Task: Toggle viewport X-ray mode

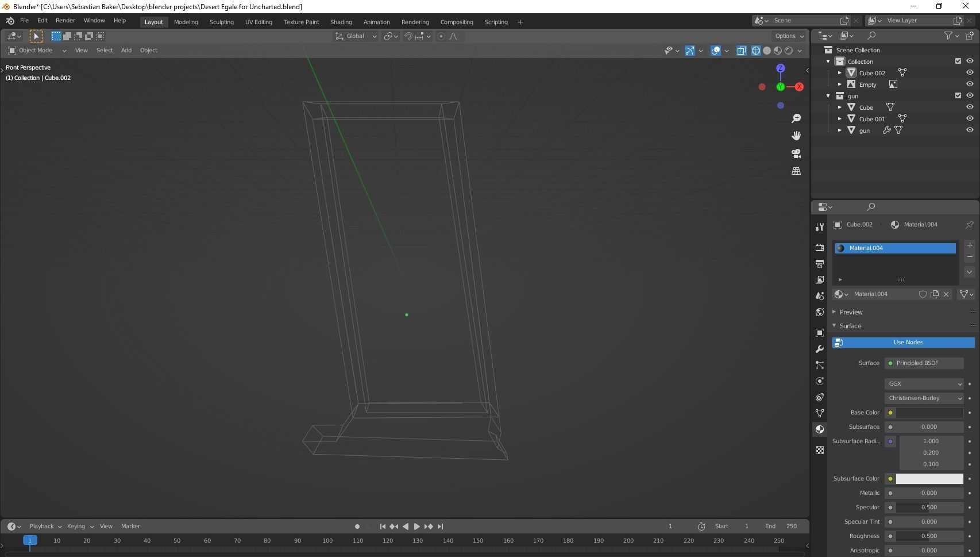Action: [x=742, y=51]
